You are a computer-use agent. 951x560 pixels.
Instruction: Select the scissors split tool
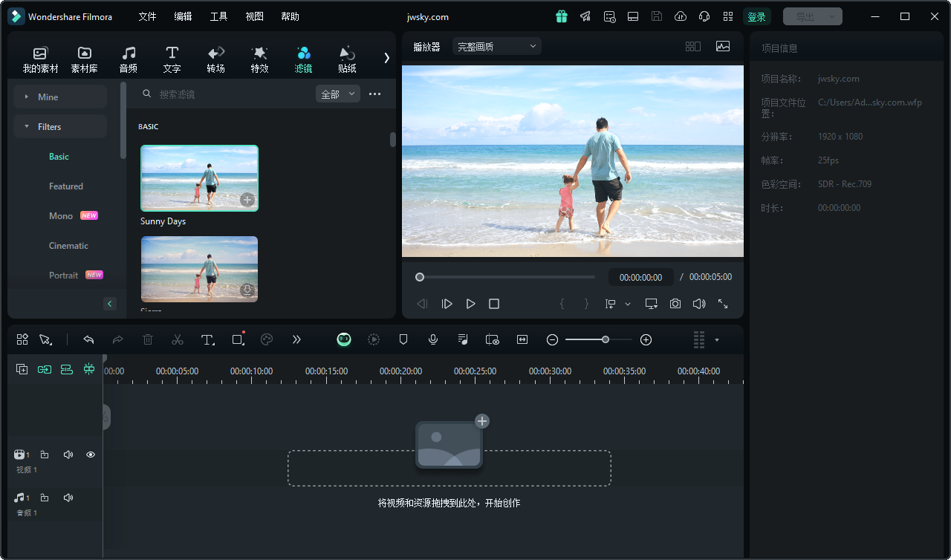click(178, 339)
